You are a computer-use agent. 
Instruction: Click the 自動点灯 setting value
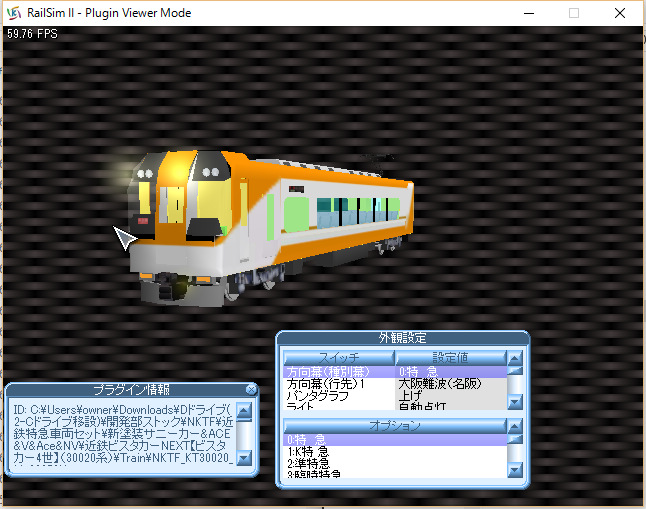[451, 406]
